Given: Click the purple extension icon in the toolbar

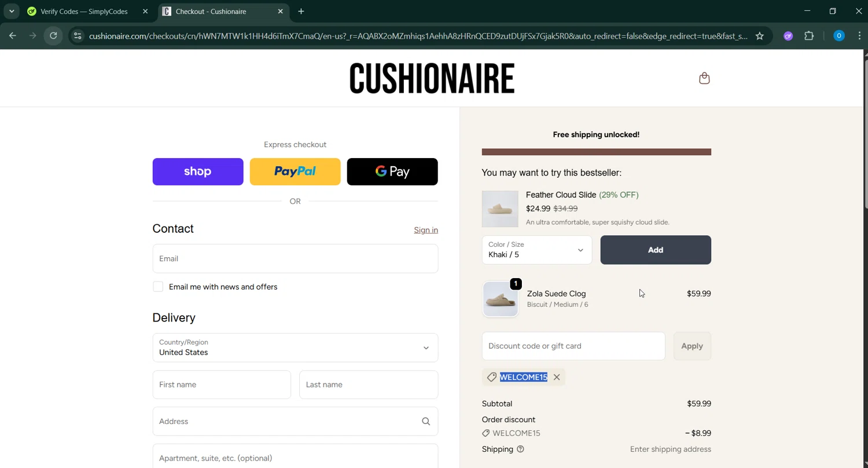Looking at the screenshot, I should (788, 36).
